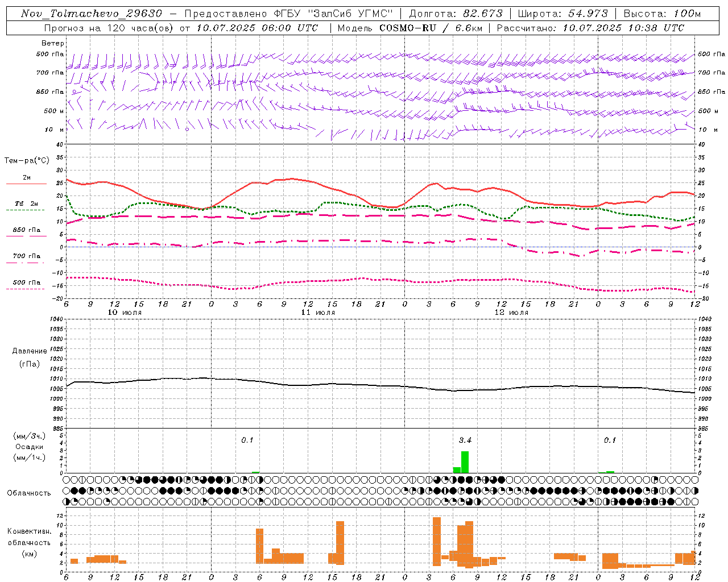
Task: Click the 12 июля date label
Action: pos(511,313)
